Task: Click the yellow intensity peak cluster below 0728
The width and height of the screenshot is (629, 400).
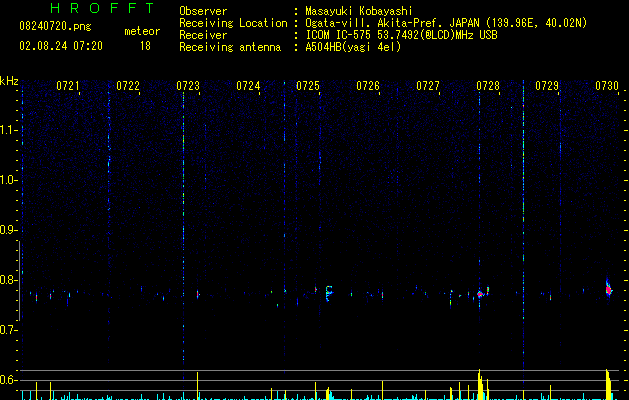Action: click(x=482, y=384)
